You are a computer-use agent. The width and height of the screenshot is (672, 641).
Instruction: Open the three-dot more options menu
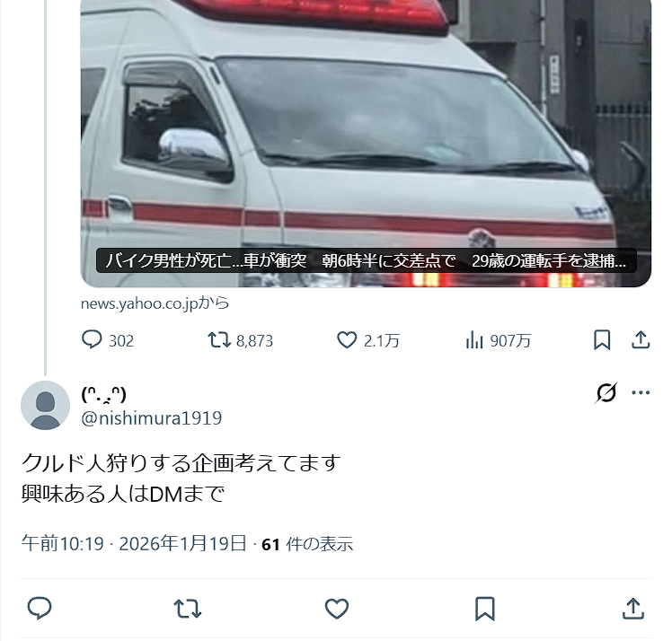click(641, 392)
